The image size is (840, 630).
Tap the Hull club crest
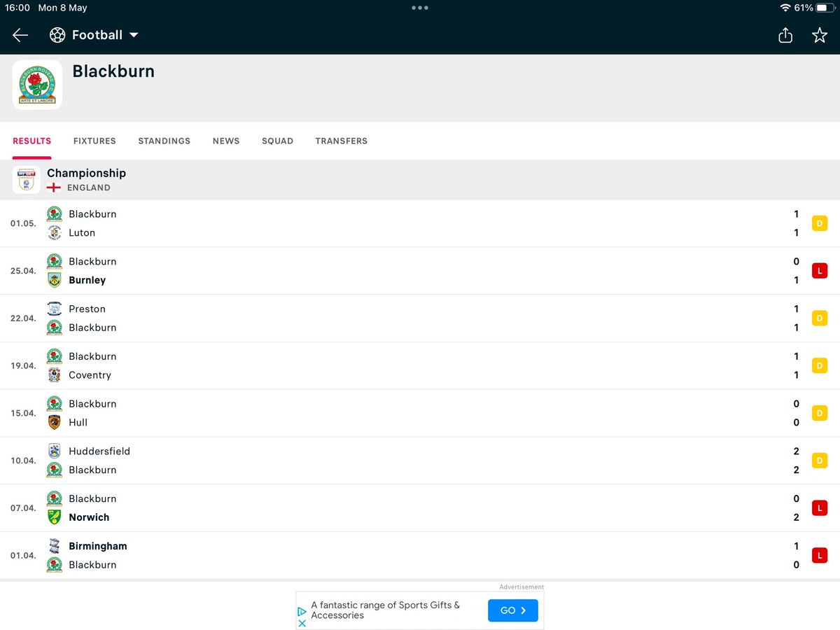(54, 422)
